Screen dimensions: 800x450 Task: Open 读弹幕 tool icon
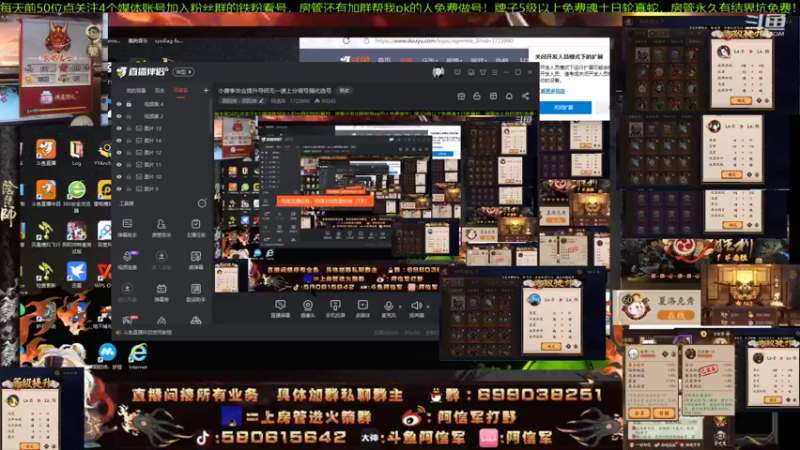[x=195, y=260]
